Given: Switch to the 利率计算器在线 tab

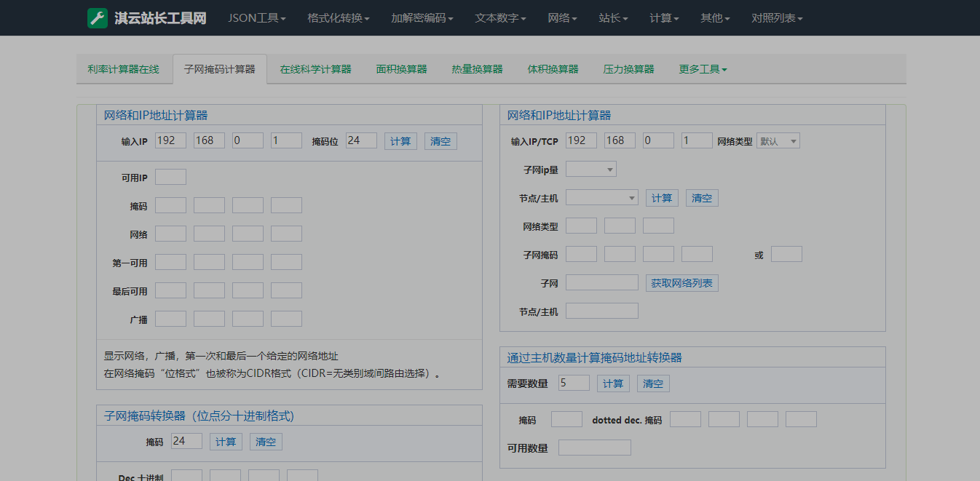Looking at the screenshot, I should pyautogui.click(x=124, y=69).
